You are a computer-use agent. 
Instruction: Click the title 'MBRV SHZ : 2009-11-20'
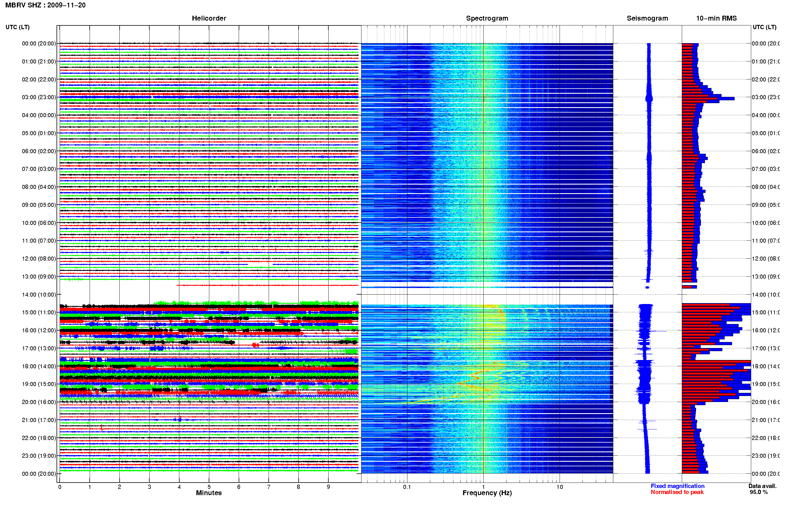pos(45,5)
